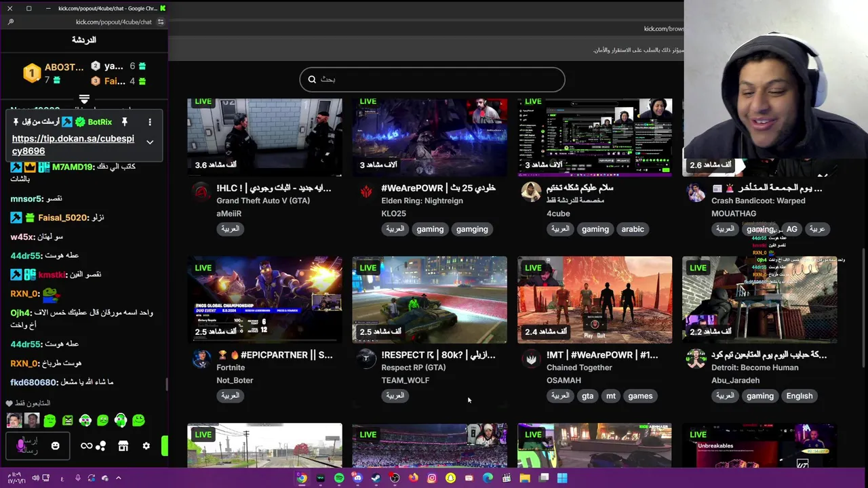
Task: Open Steam from the taskbar
Action: tap(376, 478)
